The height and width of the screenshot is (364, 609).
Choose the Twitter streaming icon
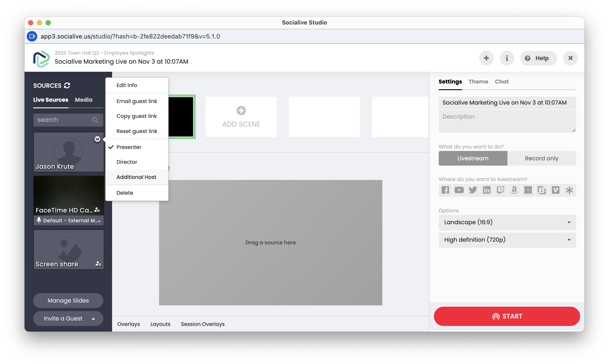pyautogui.click(x=473, y=190)
